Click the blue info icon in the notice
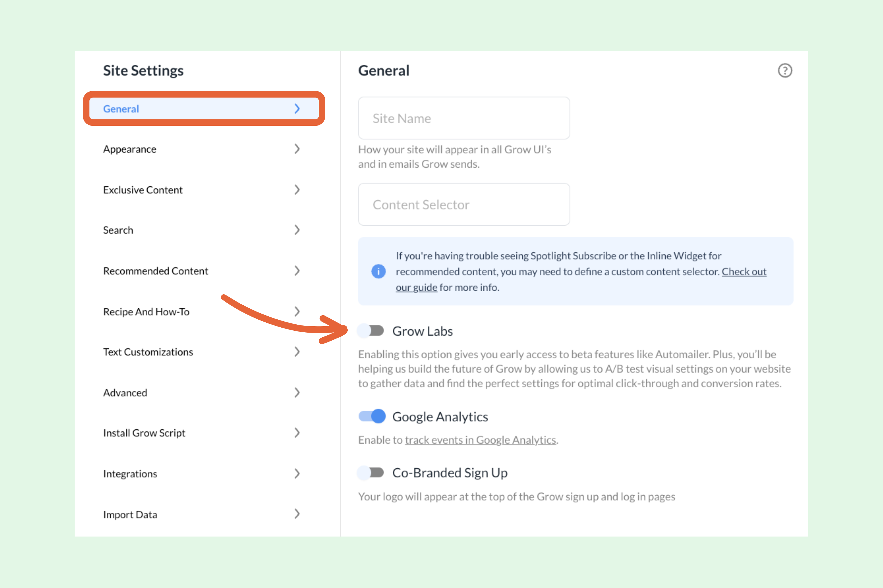The height and width of the screenshot is (588, 883). 379,271
